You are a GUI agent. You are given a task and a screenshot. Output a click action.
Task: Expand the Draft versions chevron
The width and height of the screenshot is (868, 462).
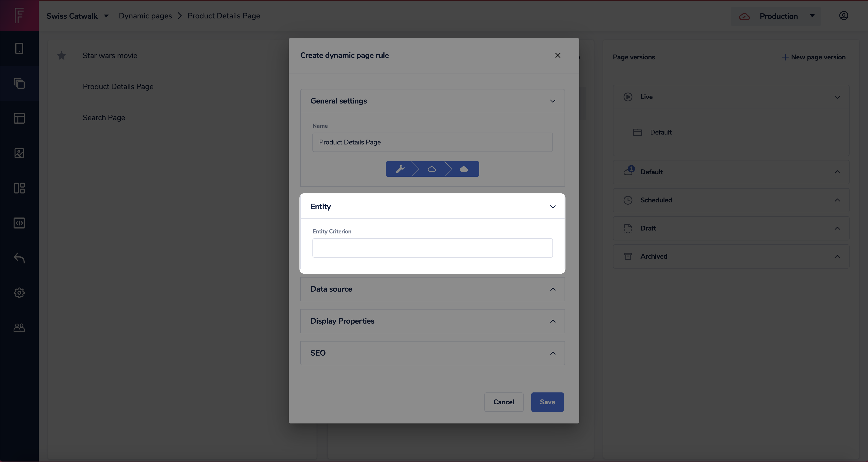tap(837, 228)
